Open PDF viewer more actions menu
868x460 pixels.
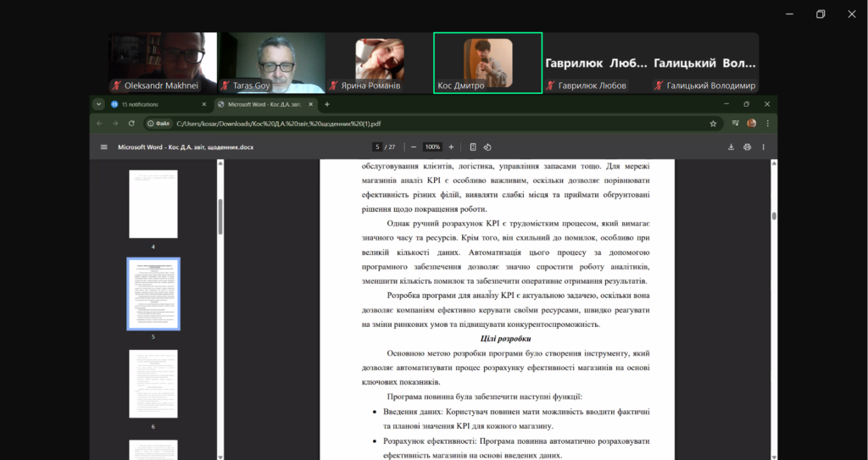pos(764,147)
